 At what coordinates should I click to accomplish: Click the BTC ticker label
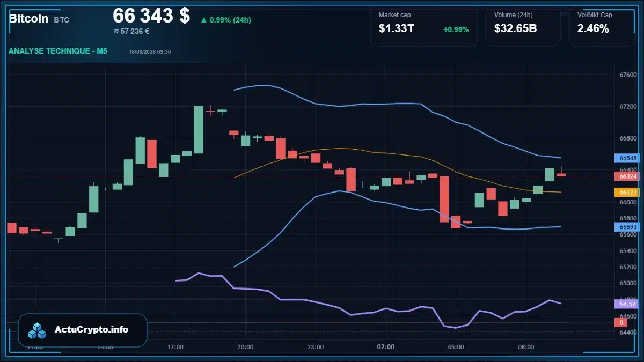61,20
